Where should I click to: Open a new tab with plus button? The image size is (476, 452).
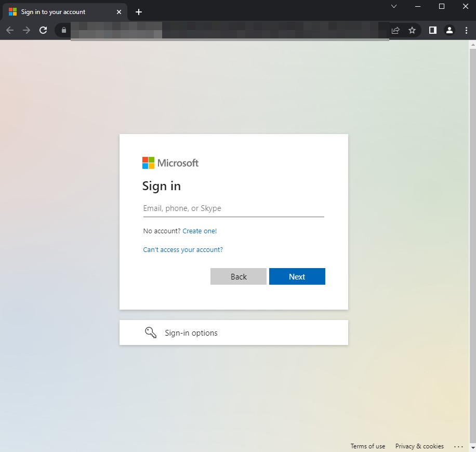pyautogui.click(x=139, y=12)
